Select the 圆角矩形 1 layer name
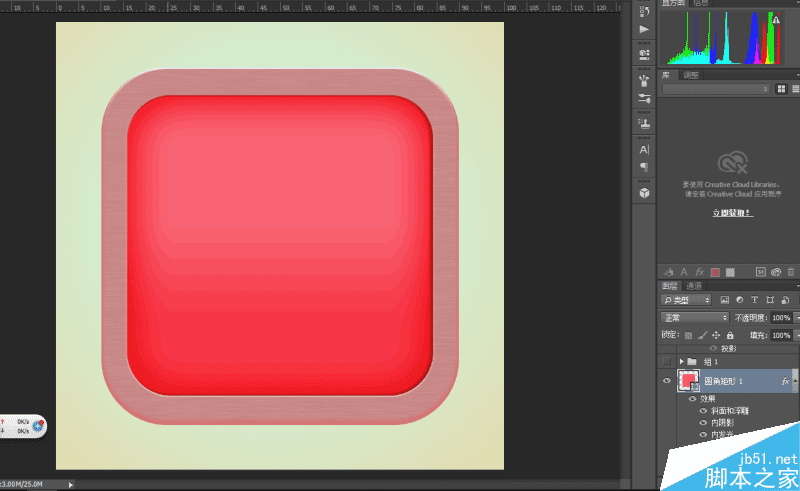This screenshot has width=800, height=491. (x=723, y=381)
